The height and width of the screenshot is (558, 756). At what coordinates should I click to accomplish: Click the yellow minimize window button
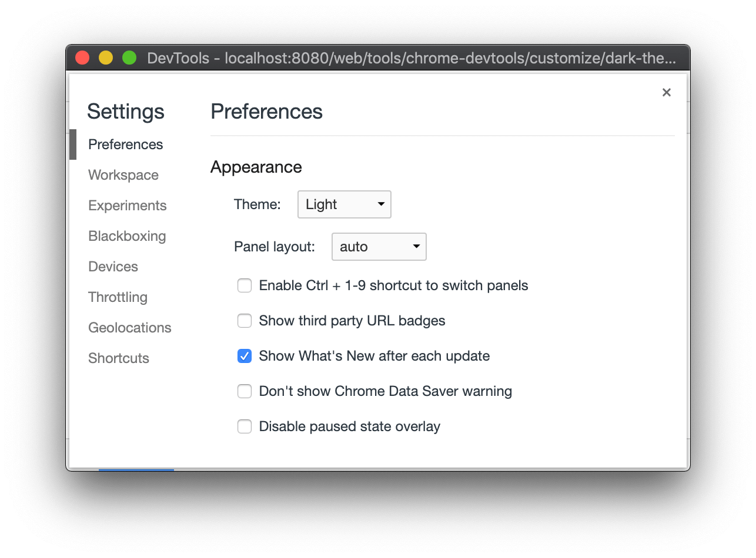click(x=106, y=58)
